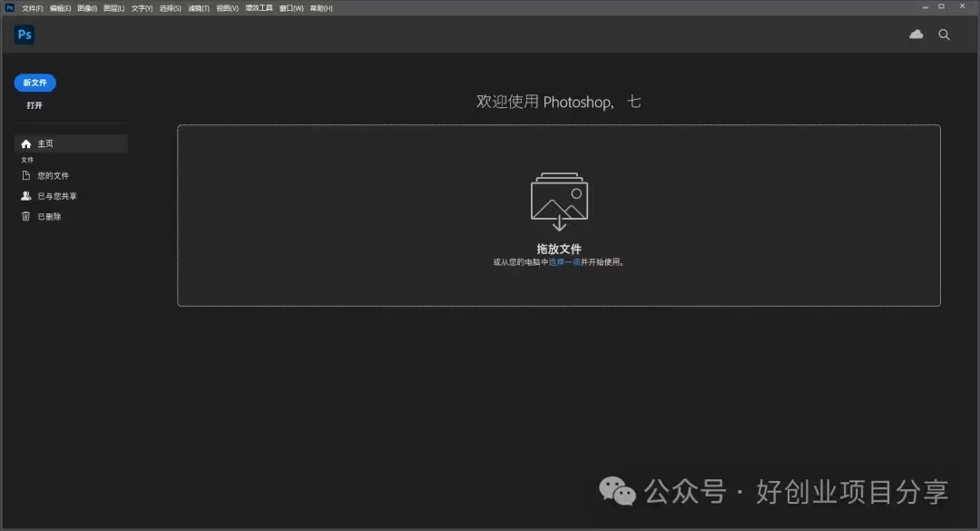The width and height of the screenshot is (980, 531).
Task: Open the 文件(F) menu
Action: click(x=33, y=8)
